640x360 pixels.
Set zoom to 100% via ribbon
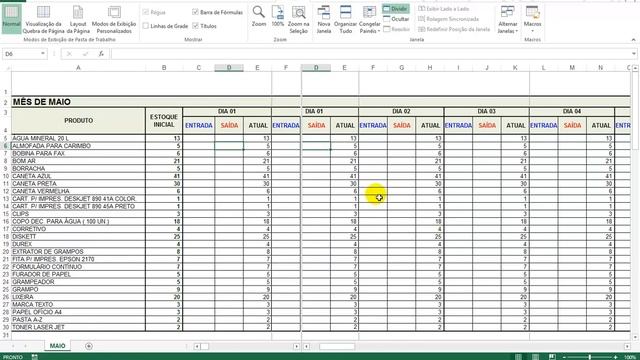(278, 16)
